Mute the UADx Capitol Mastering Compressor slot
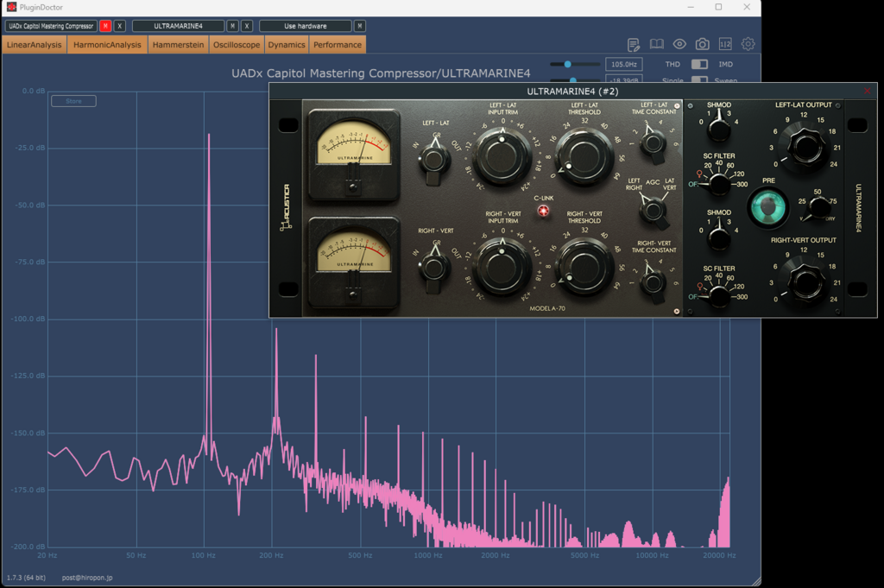The height and width of the screenshot is (588, 884). [104, 26]
